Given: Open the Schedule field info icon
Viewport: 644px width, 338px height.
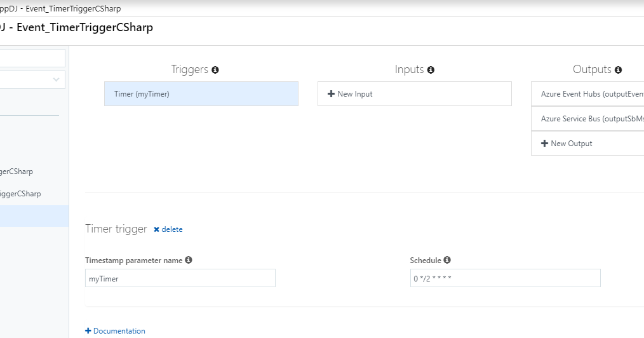Looking at the screenshot, I should (x=447, y=260).
